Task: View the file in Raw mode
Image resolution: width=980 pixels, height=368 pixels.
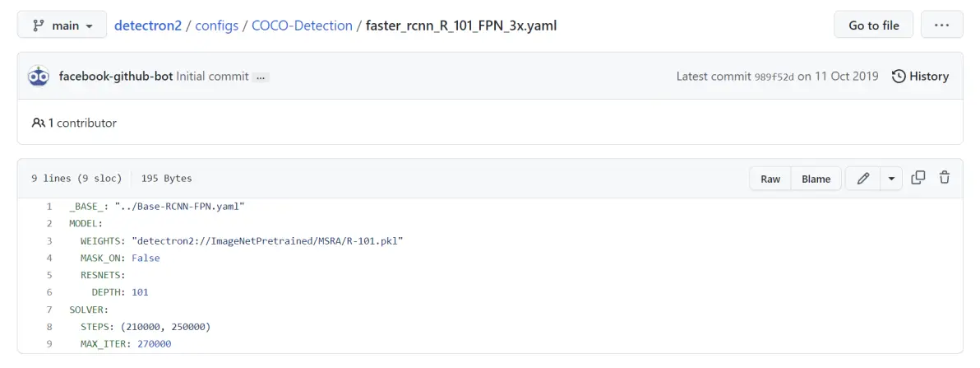Action: point(770,179)
